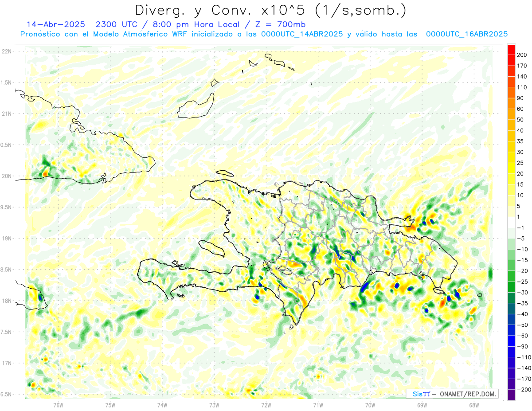Click the "20N" latitude label
The height and width of the screenshot is (411, 532).
pos(6,176)
